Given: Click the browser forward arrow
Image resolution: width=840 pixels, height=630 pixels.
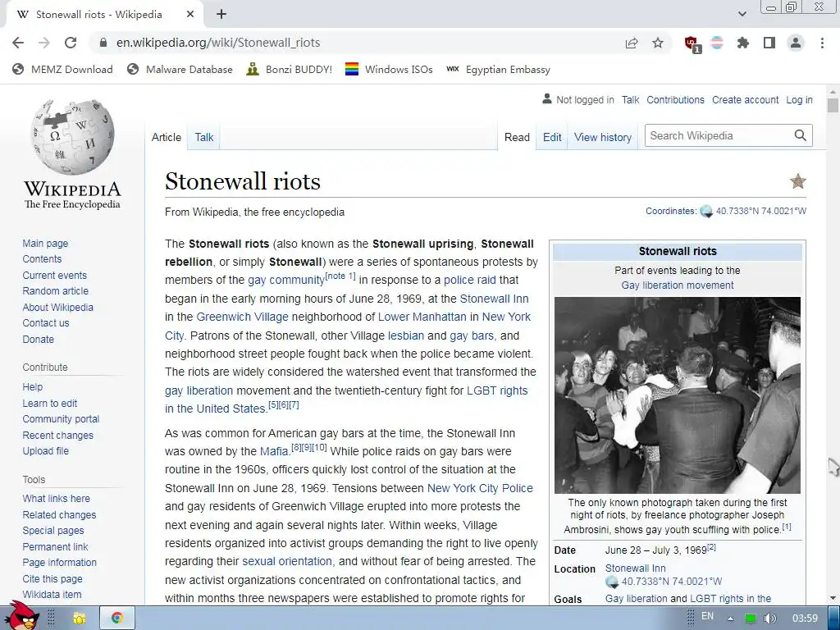Looking at the screenshot, I should (x=44, y=43).
